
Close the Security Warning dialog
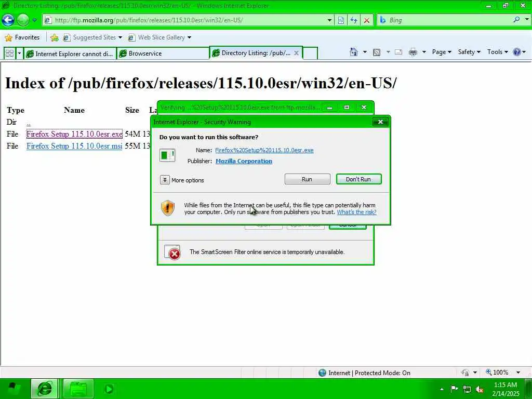[380, 122]
